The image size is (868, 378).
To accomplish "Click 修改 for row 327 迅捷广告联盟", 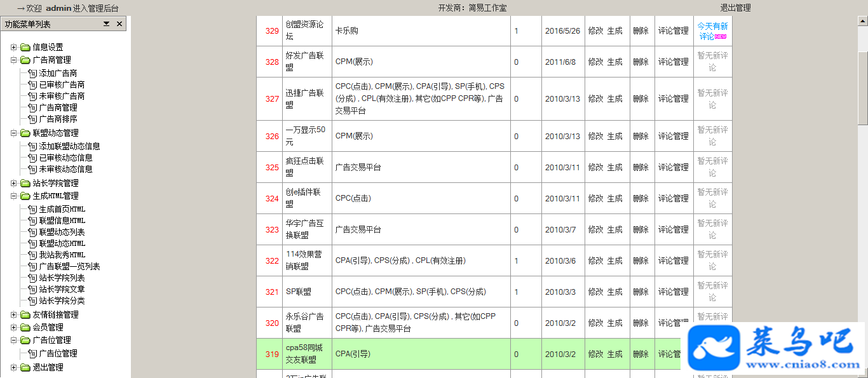I will click(595, 98).
